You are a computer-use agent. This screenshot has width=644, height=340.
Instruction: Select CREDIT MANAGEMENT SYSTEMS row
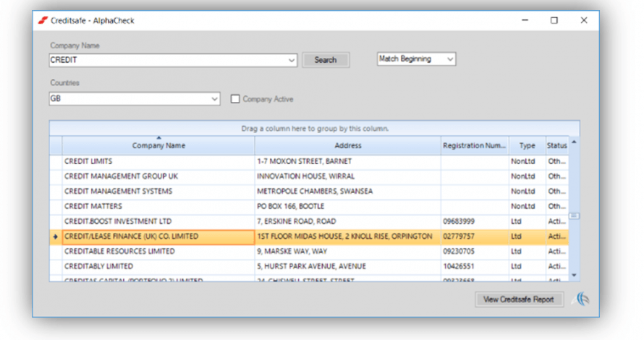coord(309,192)
